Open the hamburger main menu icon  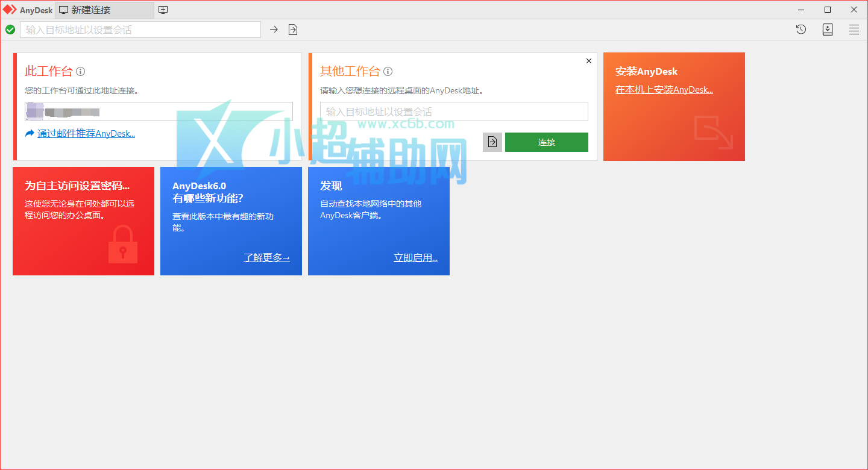click(x=854, y=29)
